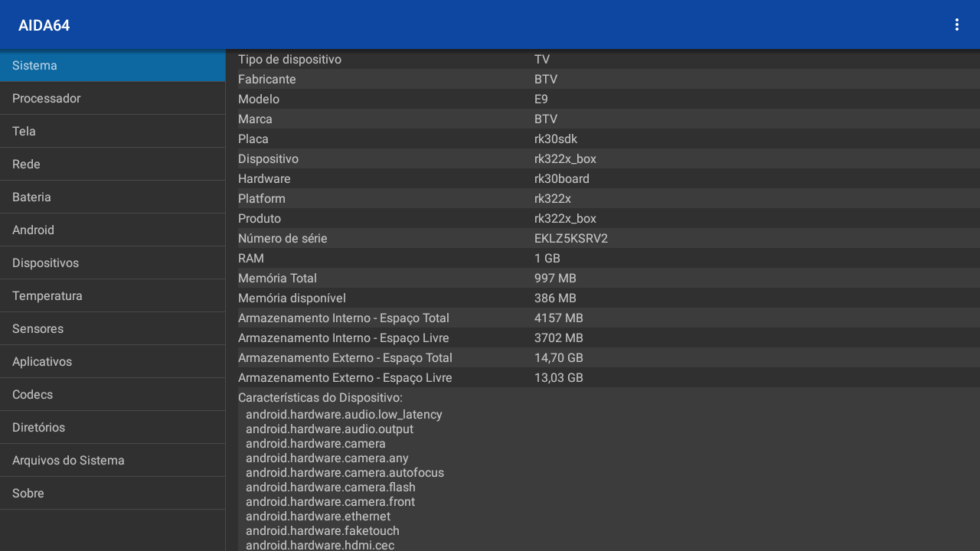Image resolution: width=980 pixels, height=551 pixels.
Task: Open the three-dot overflow menu
Action: click(956, 24)
